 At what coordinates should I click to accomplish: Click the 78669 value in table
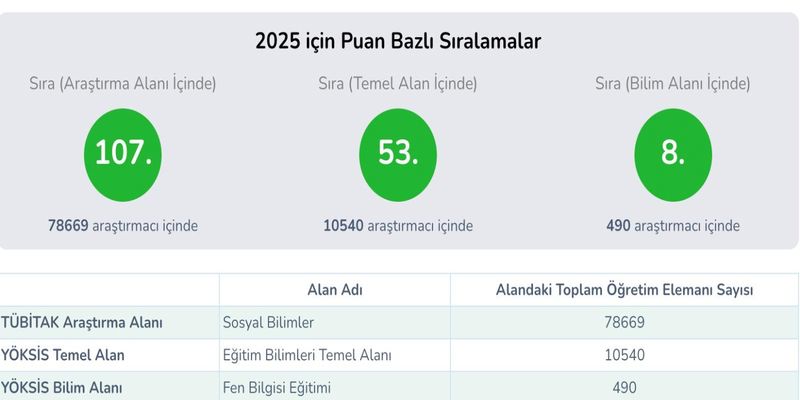tap(624, 322)
